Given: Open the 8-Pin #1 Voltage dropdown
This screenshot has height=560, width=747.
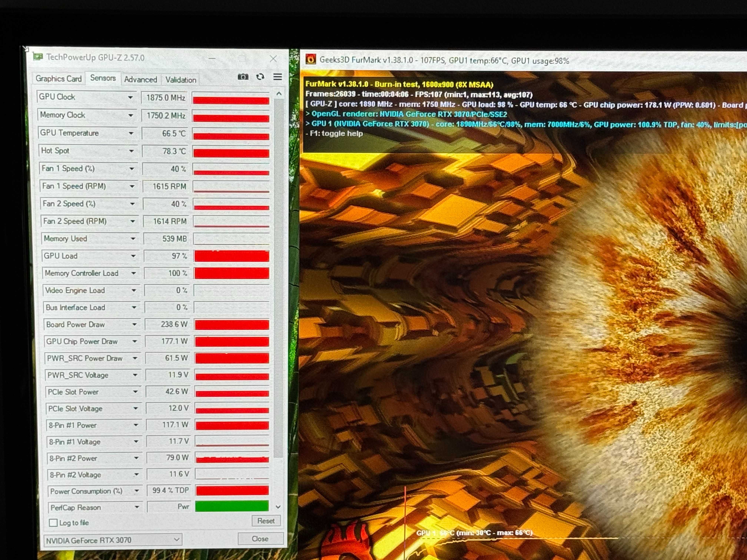Looking at the screenshot, I should [x=136, y=441].
